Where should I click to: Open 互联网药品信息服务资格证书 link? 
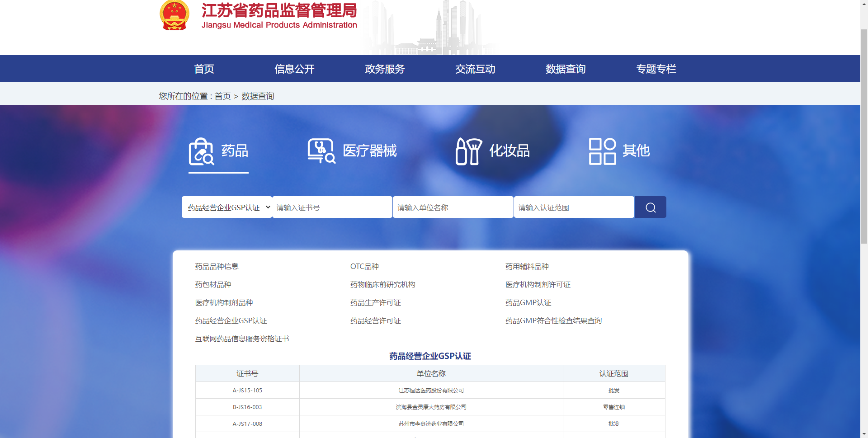tap(242, 339)
